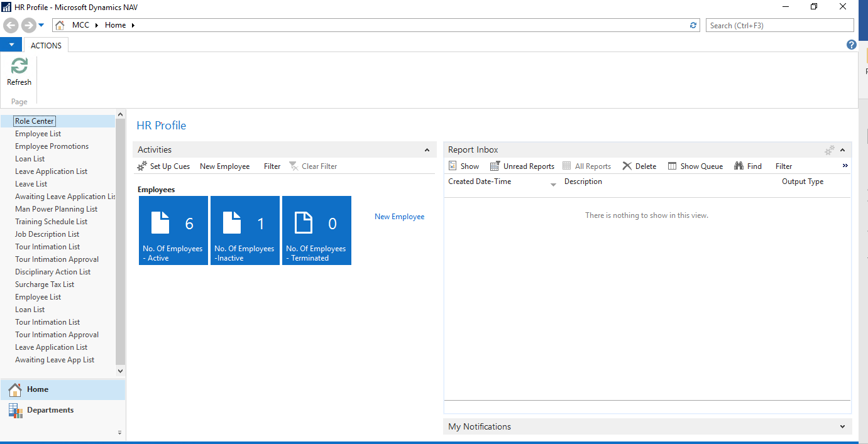Open the No. Of Employees Active tile

pos(173,230)
